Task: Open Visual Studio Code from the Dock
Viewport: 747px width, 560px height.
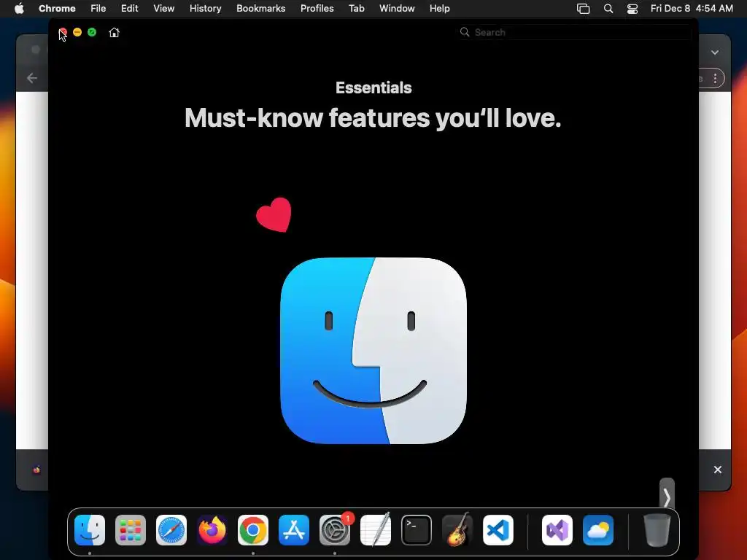Action: click(x=498, y=530)
